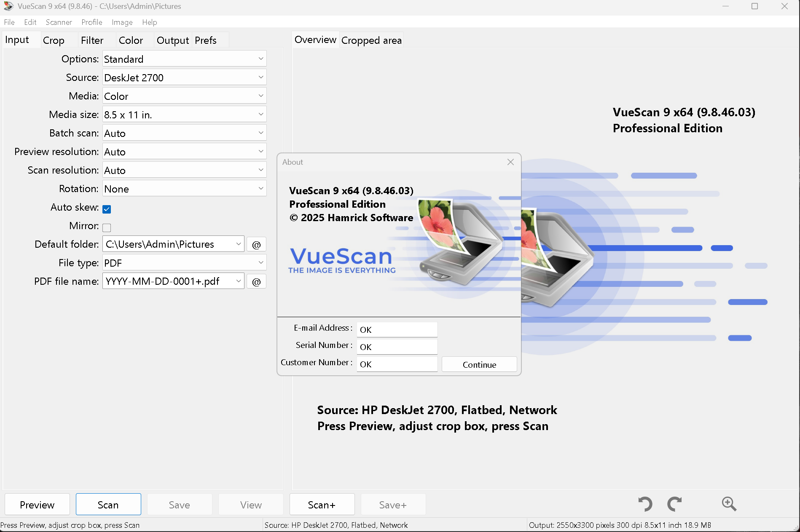
Task: Click the '© 2025 Hamrick Software' text
Action: [351, 218]
